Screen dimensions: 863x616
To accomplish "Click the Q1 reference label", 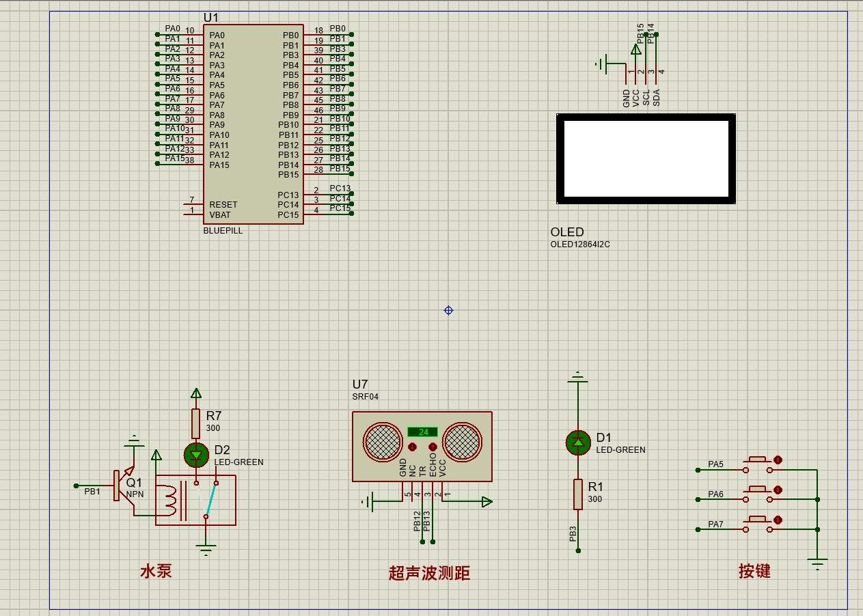I will click(134, 483).
